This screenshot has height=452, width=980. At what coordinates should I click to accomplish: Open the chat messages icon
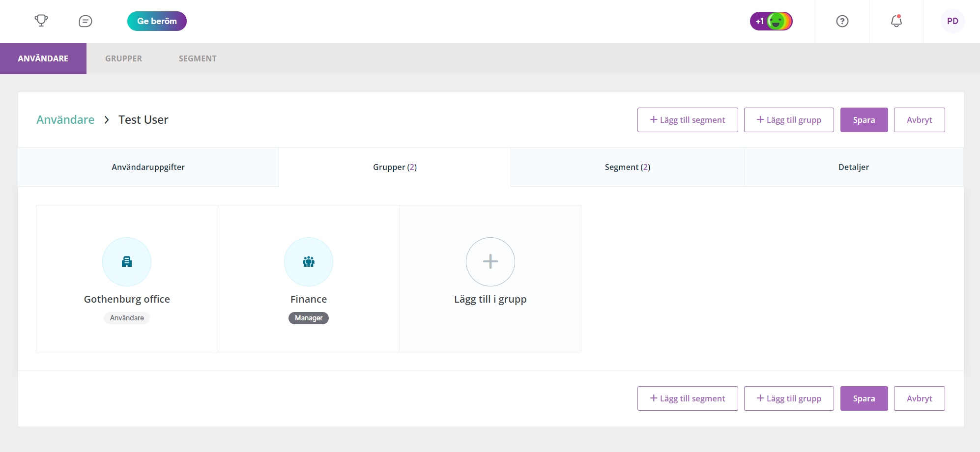click(86, 21)
